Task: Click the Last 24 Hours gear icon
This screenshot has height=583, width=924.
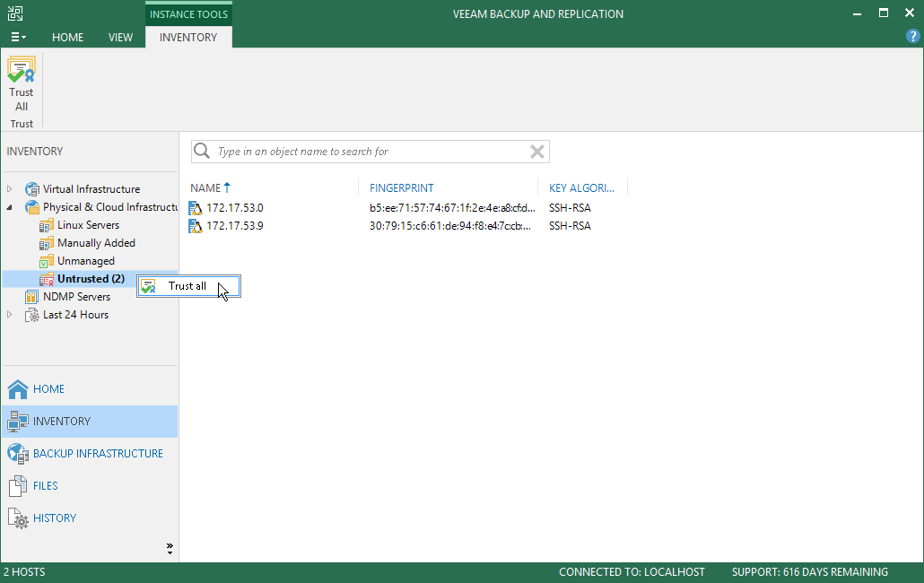Action: pyautogui.click(x=31, y=315)
